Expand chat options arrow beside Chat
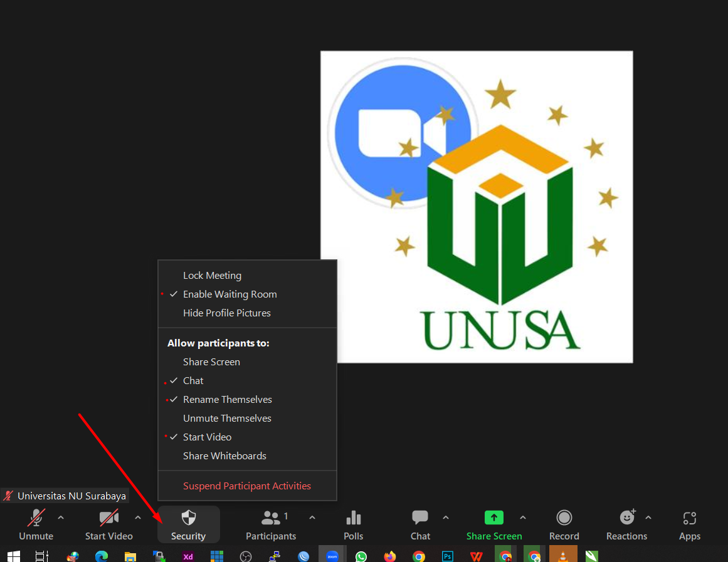Screen dimensions: 728x562 click(x=446, y=517)
